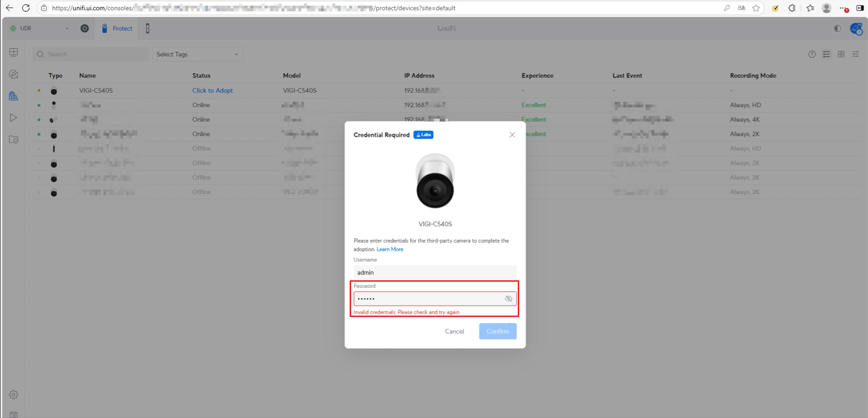Sort by the Last Event column header
Viewport: 868px width, 418px height.
(x=627, y=76)
